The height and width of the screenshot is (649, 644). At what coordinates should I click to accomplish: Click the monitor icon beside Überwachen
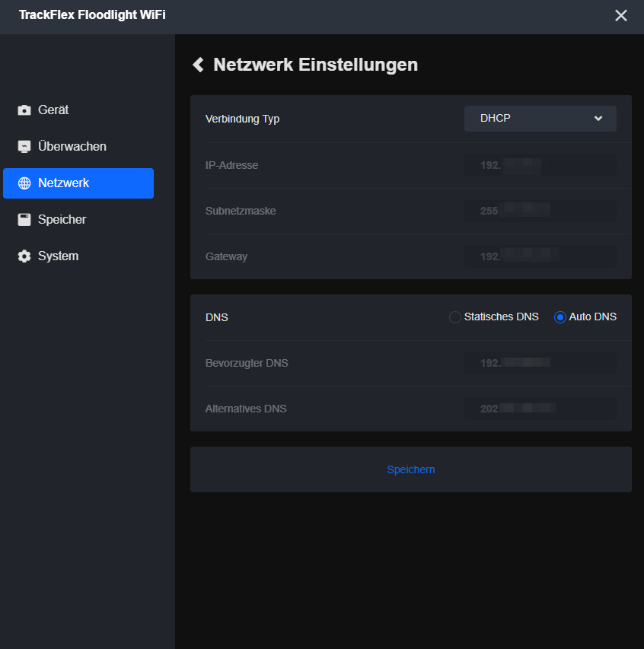click(x=24, y=147)
